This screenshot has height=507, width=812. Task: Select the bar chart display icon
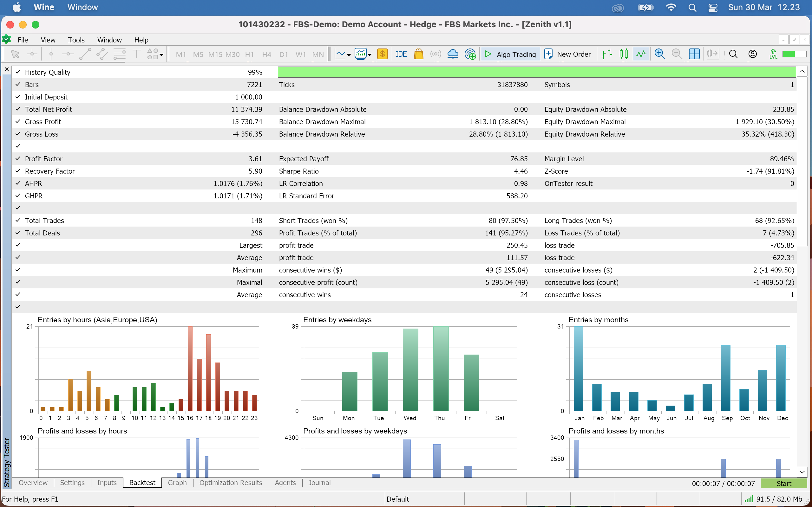click(607, 54)
